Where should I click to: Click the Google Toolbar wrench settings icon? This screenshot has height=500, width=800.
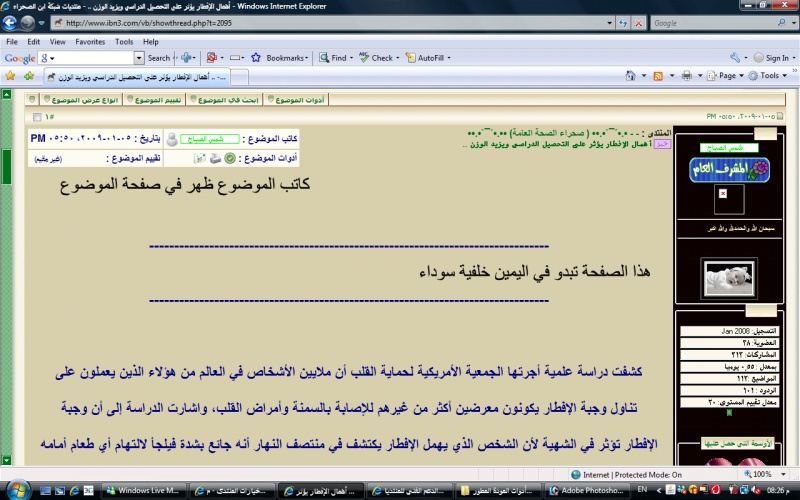734,58
